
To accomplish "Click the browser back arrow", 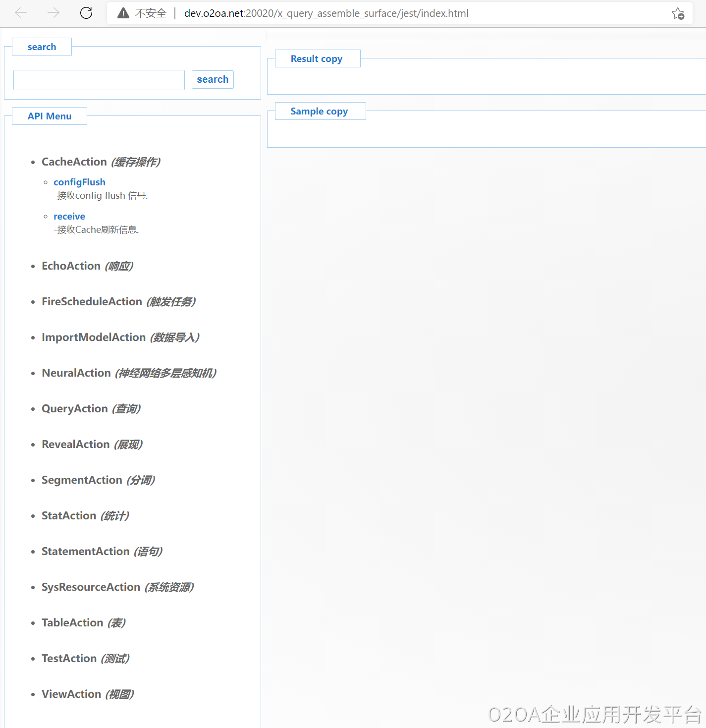I will [21, 13].
